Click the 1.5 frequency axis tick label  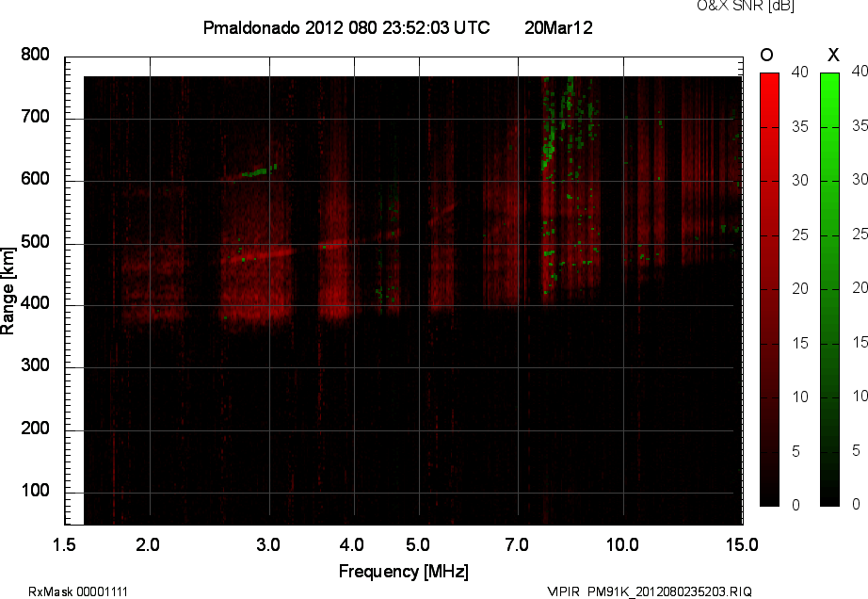tap(64, 544)
